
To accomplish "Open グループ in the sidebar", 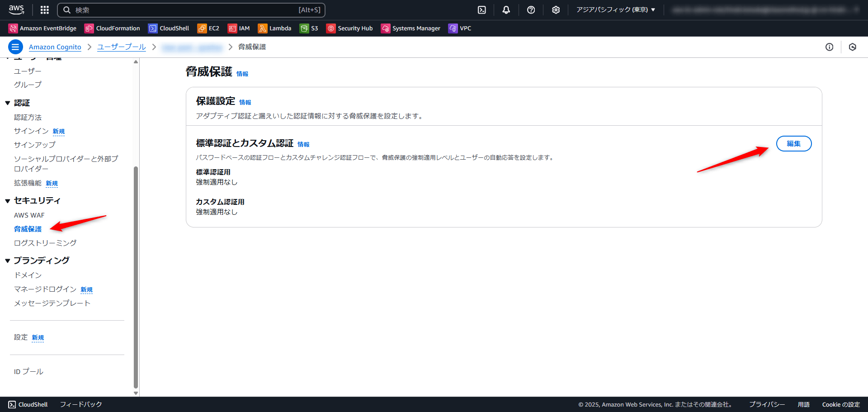I will [28, 85].
